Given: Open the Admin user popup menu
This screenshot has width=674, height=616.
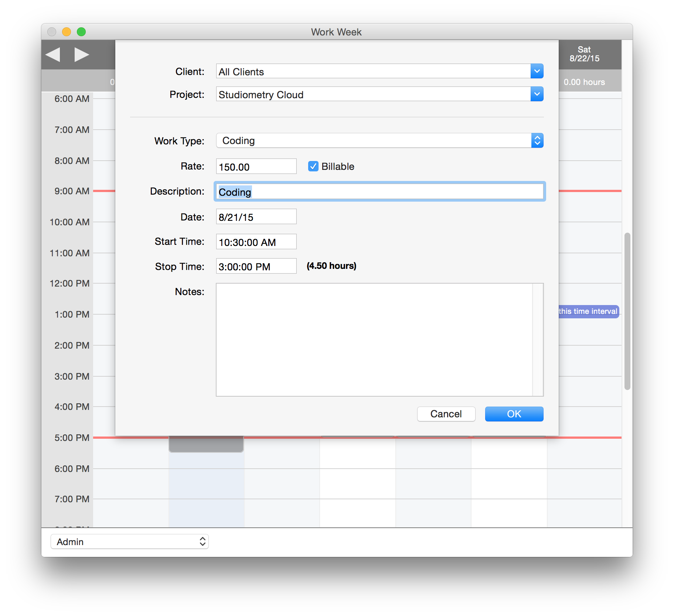Looking at the screenshot, I should point(130,542).
